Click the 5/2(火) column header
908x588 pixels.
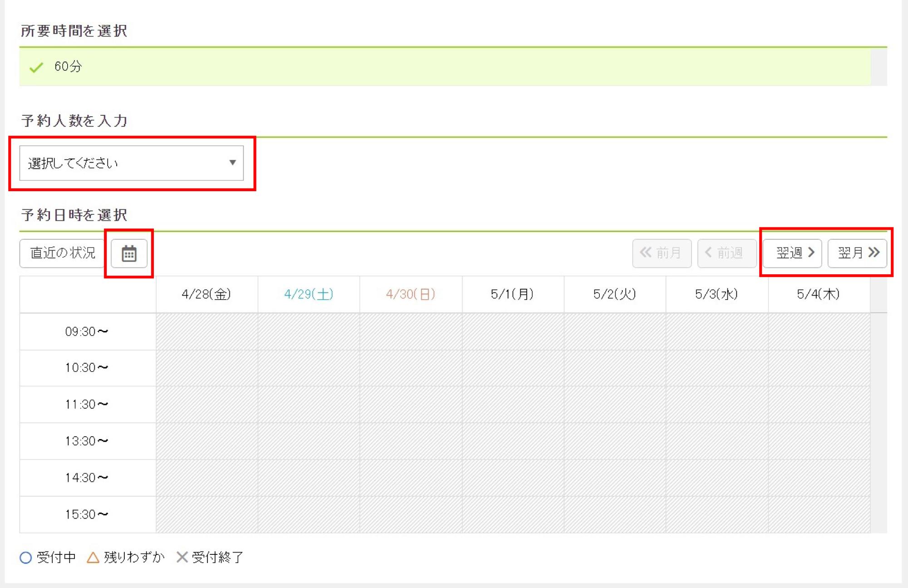615,294
